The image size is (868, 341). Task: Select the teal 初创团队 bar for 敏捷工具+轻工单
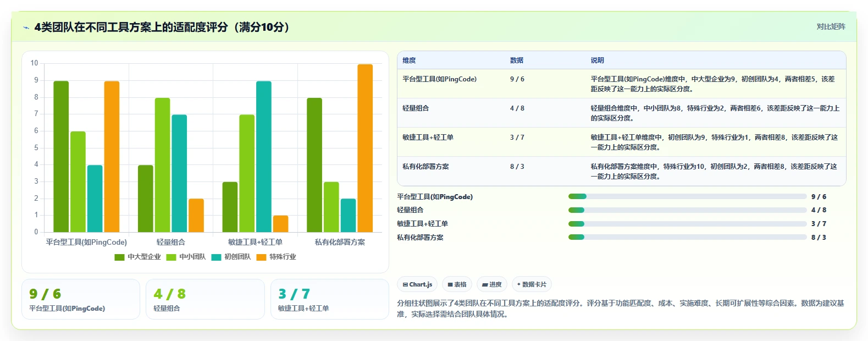click(264, 157)
